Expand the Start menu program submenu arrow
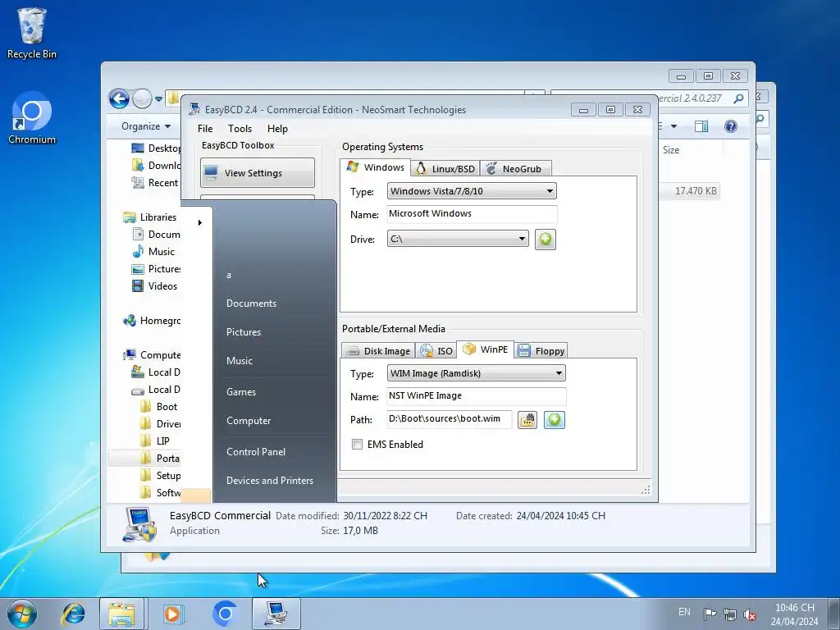The width and height of the screenshot is (840, 630). pos(200,222)
